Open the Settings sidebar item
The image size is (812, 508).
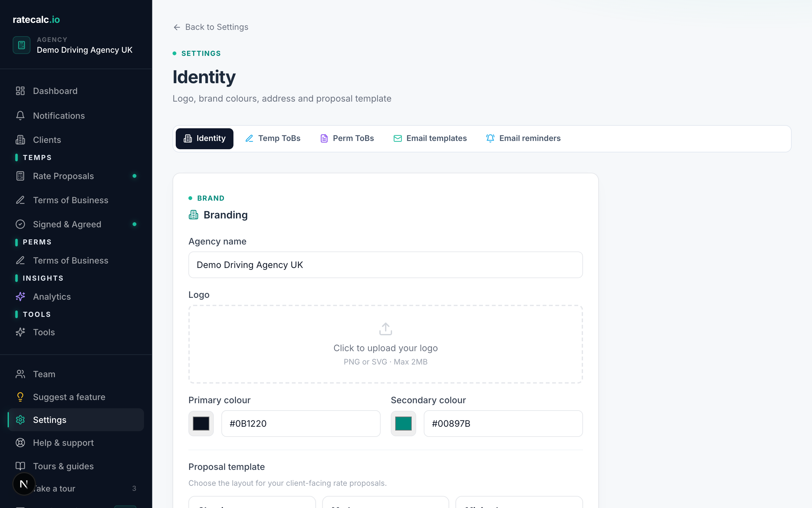[x=76, y=420]
